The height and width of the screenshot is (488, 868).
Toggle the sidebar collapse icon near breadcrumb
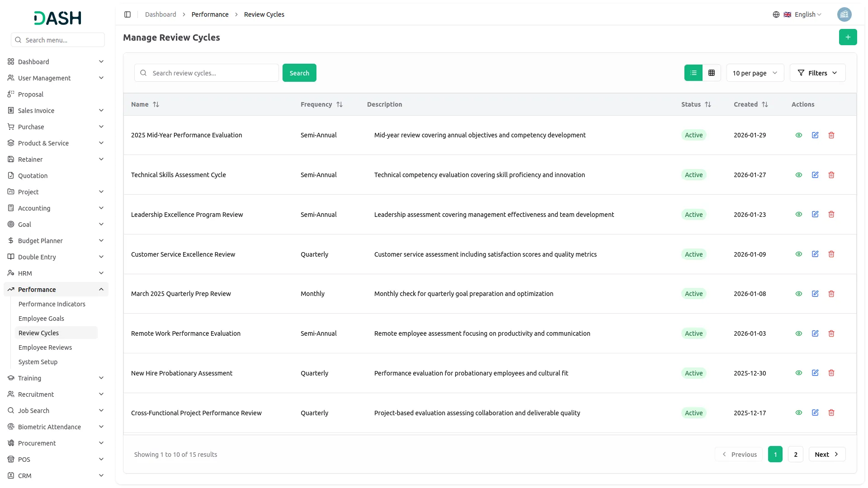click(x=127, y=14)
